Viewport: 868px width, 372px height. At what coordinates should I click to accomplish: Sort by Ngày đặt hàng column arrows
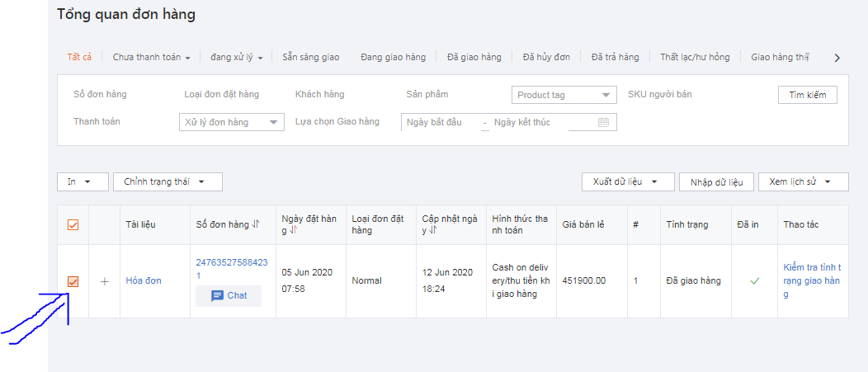pos(295,231)
